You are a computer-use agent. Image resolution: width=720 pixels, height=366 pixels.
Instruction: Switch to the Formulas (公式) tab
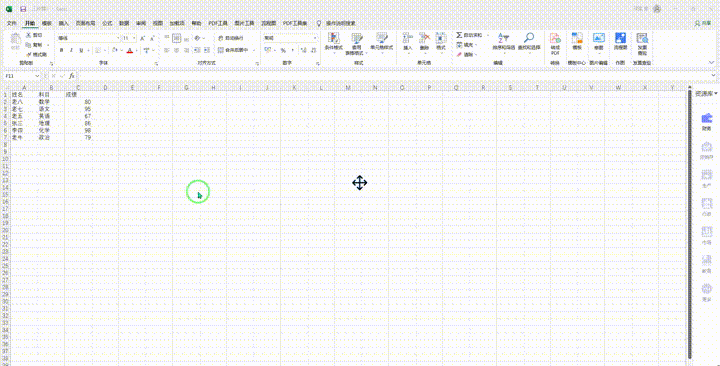click(107, 23)
